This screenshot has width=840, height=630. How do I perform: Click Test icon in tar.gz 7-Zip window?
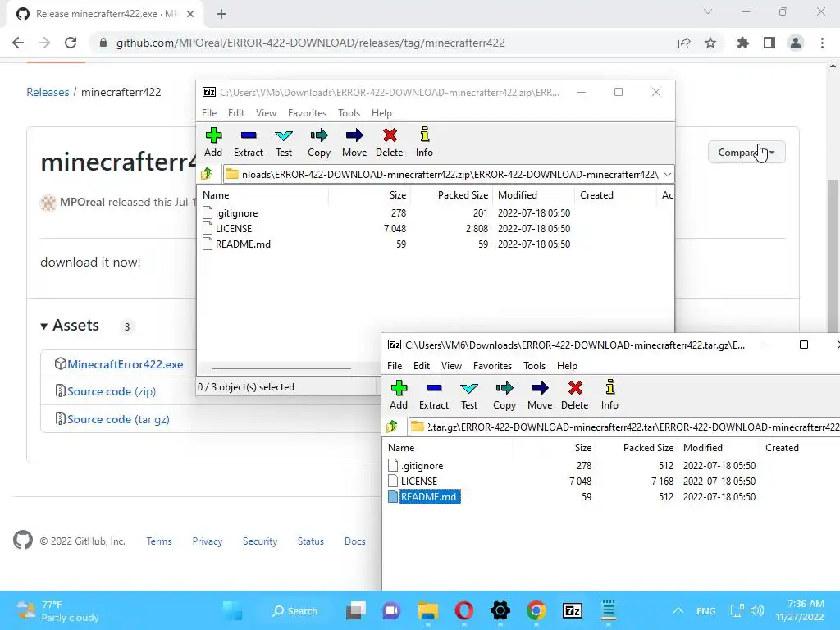(468, 388)
